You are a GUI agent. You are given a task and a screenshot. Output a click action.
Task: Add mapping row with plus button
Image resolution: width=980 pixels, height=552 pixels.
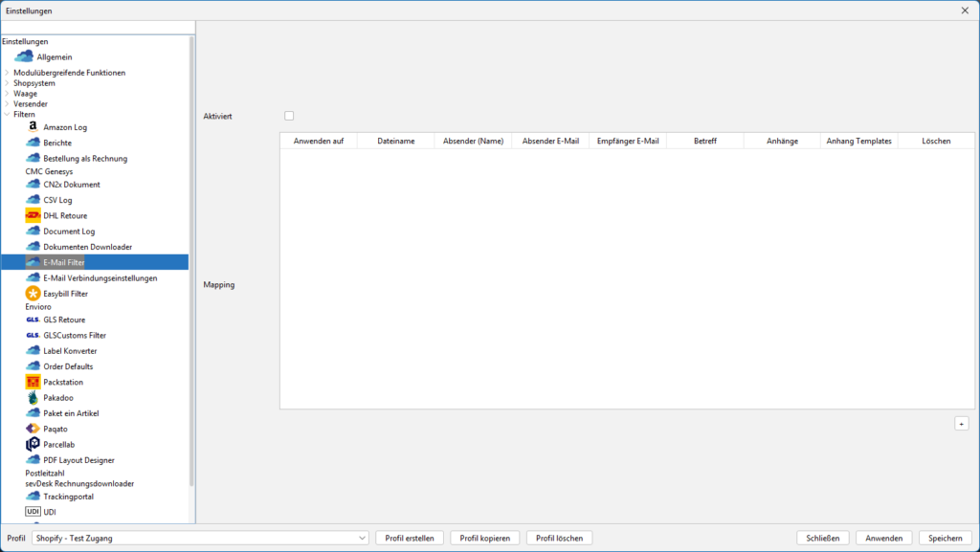(x=961, y=423)
